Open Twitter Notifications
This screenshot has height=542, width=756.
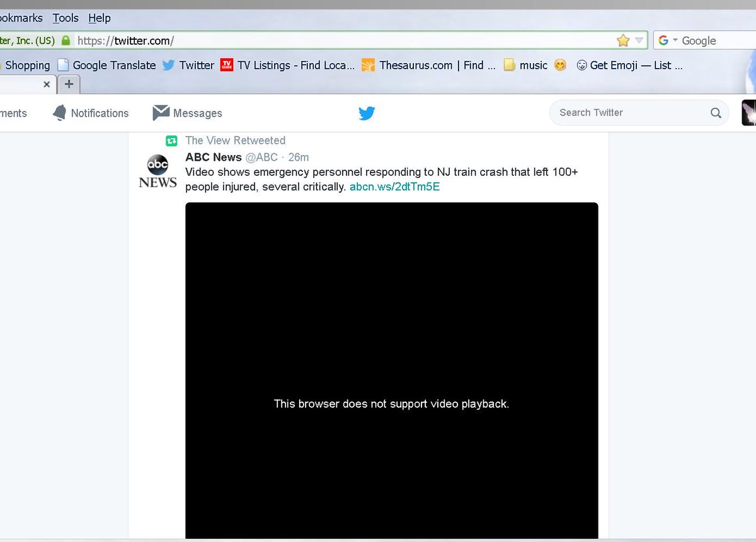pos(91,113)
